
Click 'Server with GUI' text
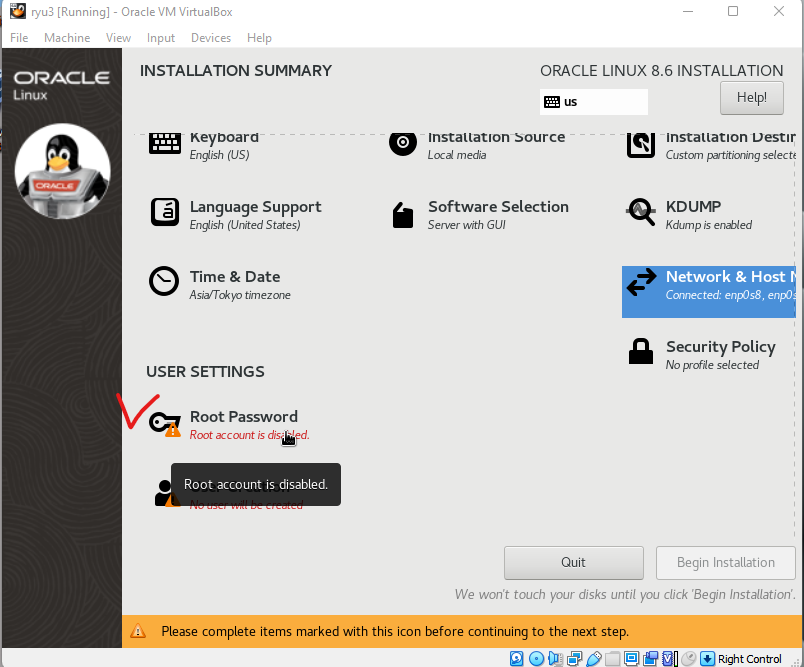click(x=467, y=225)
